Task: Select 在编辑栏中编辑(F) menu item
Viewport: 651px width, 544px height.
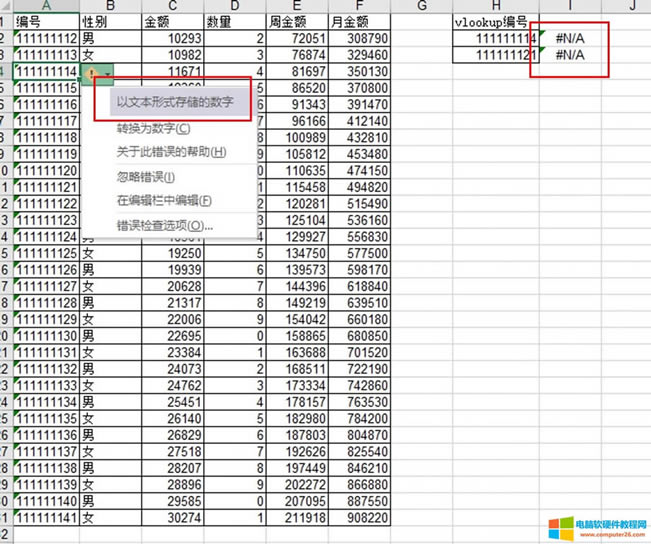Action: (164, 201)
